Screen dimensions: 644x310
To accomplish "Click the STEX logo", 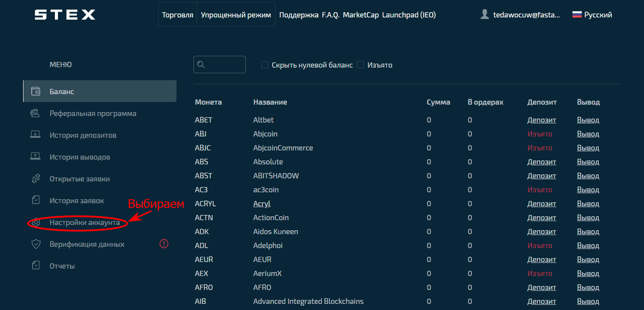I will (x=65, y=15).
